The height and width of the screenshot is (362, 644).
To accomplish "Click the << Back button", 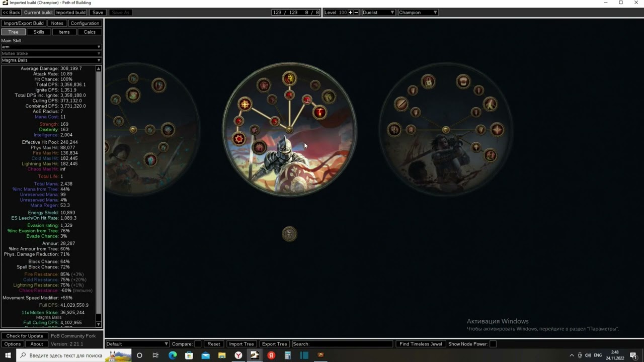I will [x=12, y=12].
